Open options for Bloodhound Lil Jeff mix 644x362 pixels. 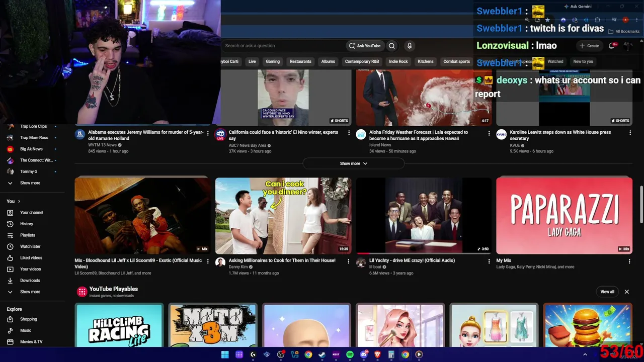208,261
